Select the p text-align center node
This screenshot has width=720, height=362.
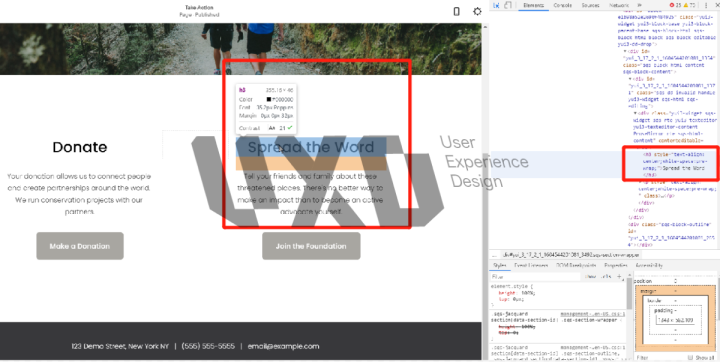pos(677,189)
